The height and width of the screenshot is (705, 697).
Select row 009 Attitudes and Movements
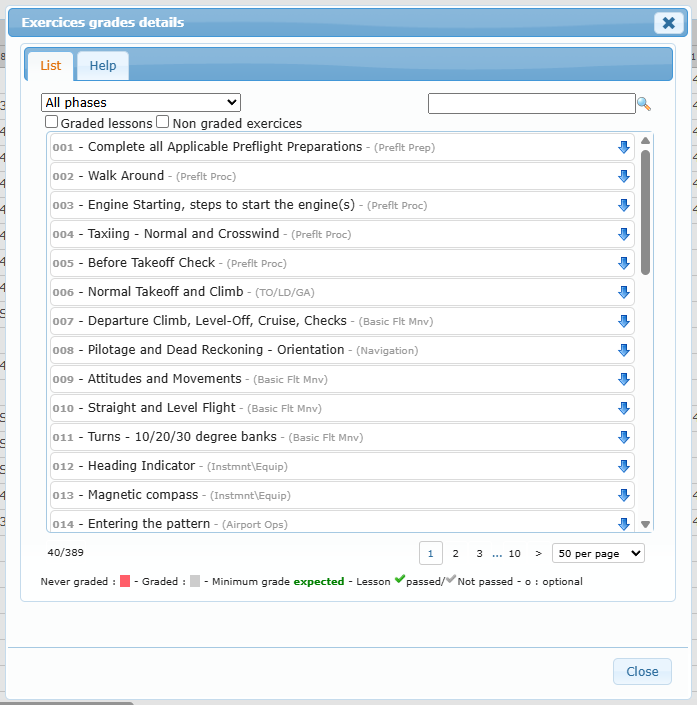342,379
